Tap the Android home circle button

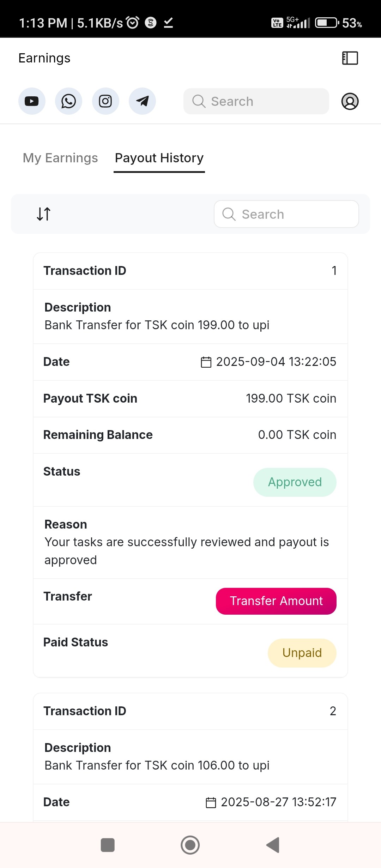tap(190, 845)
